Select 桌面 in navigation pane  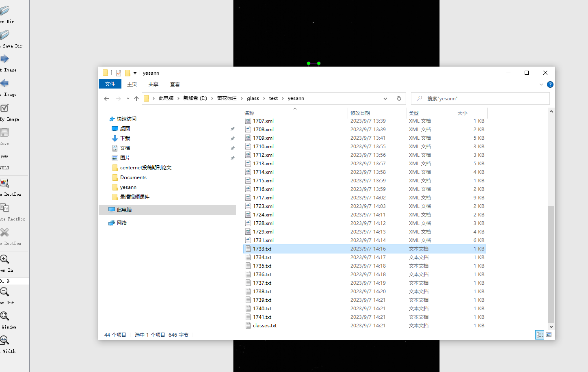point(125,129)
